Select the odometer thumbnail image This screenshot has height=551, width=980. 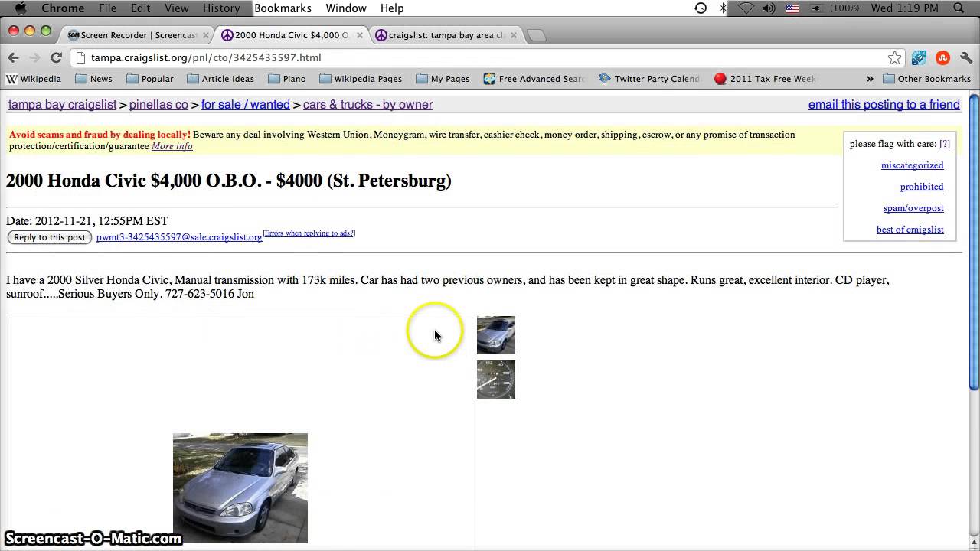(x=496, y=380)
